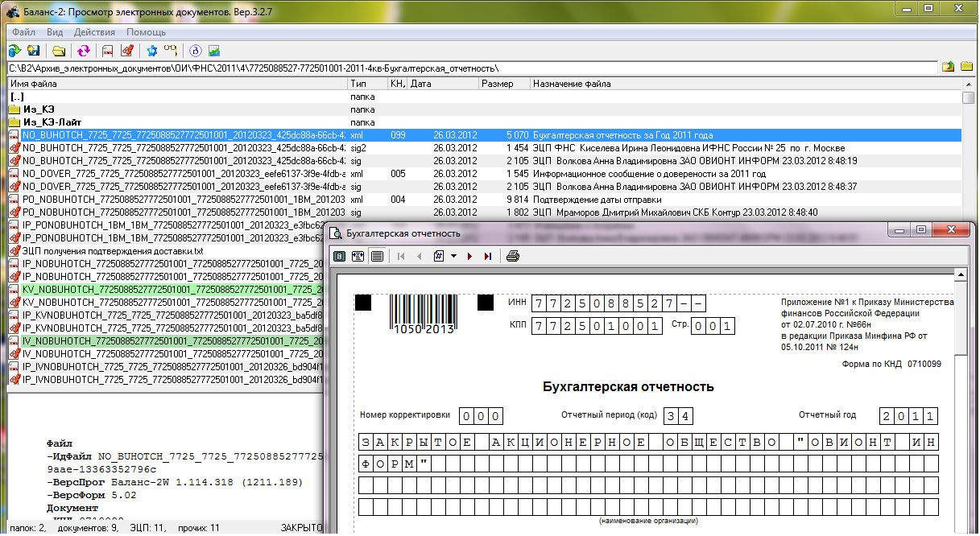Open the Действия menu
980x536 pixels.
point(94,32)
